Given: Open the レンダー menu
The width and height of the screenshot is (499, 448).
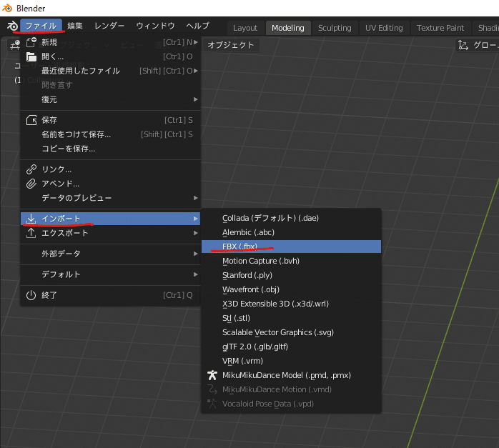Looking at the screenshot, I should point(109,26).
